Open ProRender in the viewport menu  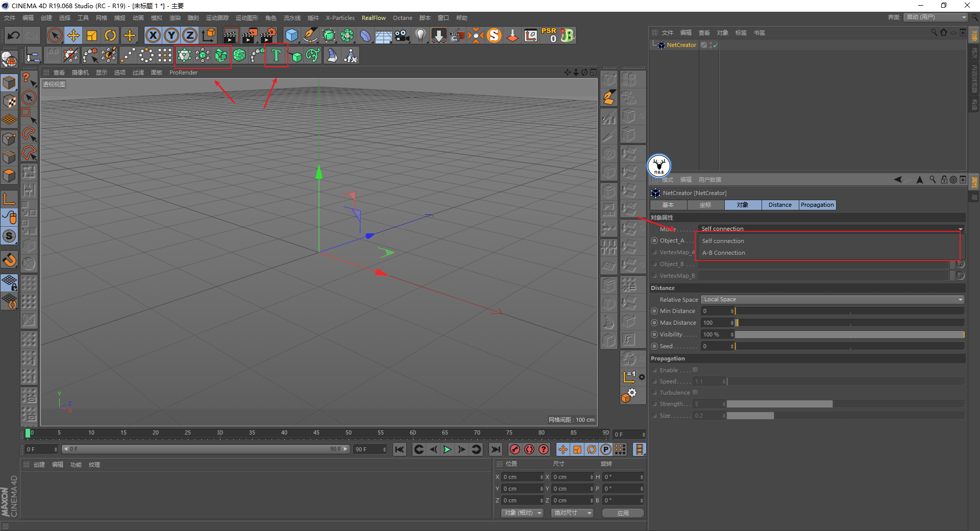pyautogui.click(x=183, y=73)
